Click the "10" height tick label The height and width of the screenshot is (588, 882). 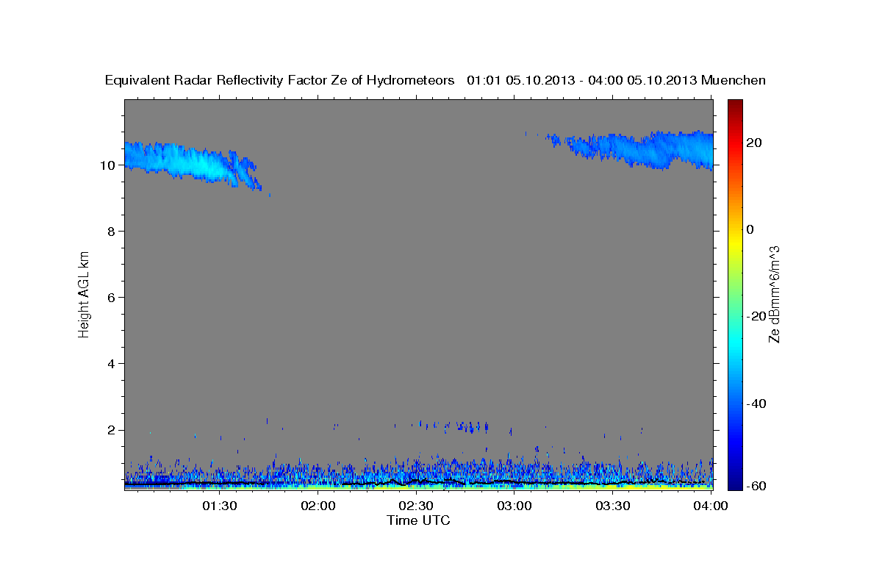[x=108, y=165]
